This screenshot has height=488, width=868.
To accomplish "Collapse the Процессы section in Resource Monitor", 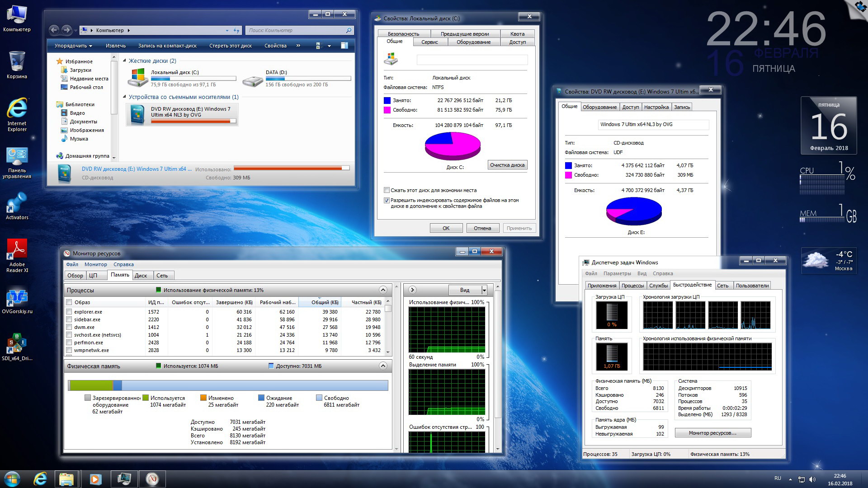I will [x=383, y=290].
